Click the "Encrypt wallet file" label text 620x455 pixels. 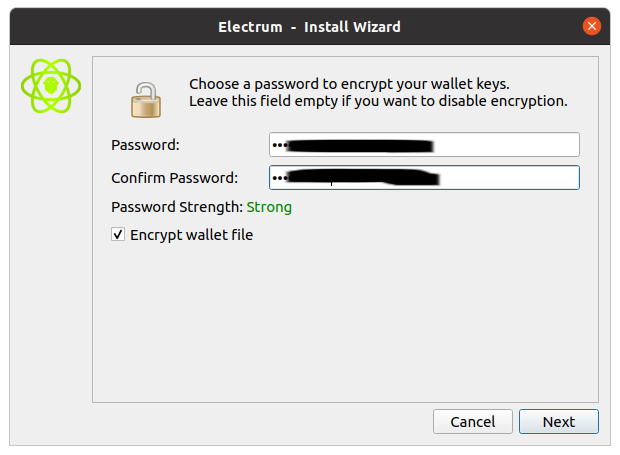point(191,235)
